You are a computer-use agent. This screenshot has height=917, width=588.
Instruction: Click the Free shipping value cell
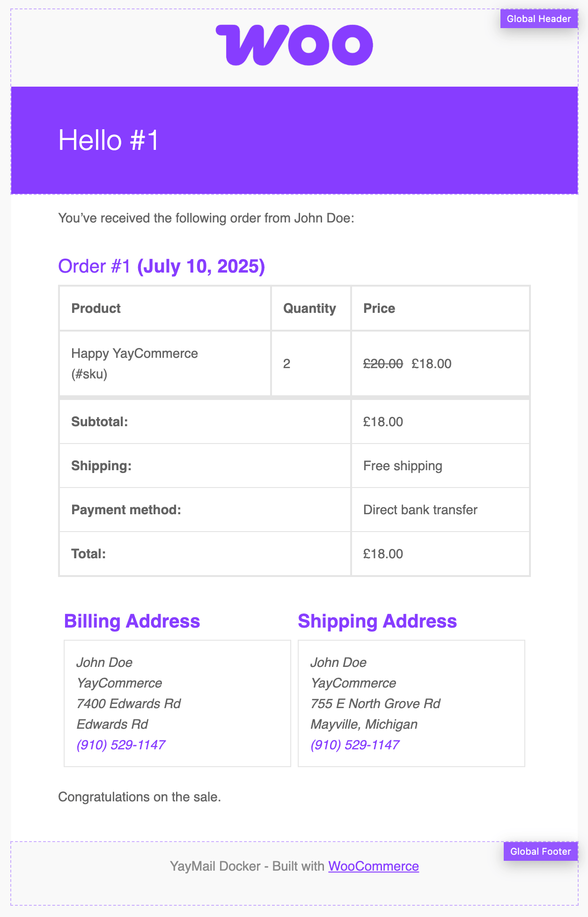click(403, 466)
